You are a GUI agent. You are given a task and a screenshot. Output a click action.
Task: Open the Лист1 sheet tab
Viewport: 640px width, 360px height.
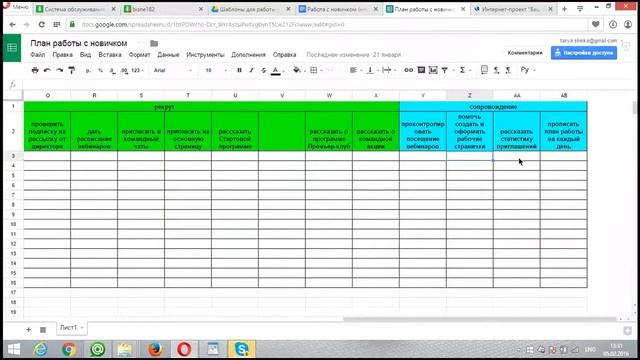tap(71, 328)
